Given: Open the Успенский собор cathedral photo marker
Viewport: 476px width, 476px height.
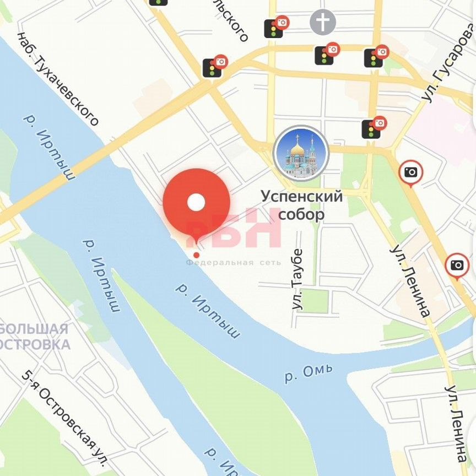Looking at the screenshot, I should pos(301,153).
